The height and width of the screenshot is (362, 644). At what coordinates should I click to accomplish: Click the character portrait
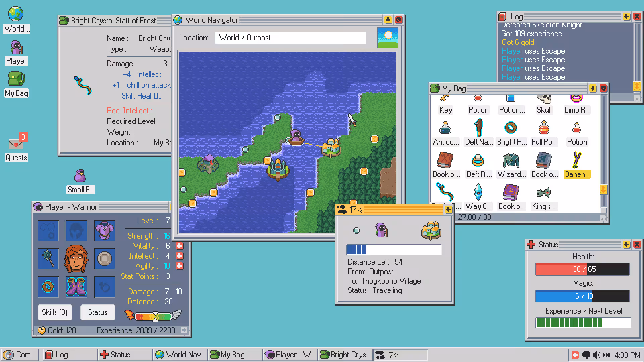click(76, 259)
